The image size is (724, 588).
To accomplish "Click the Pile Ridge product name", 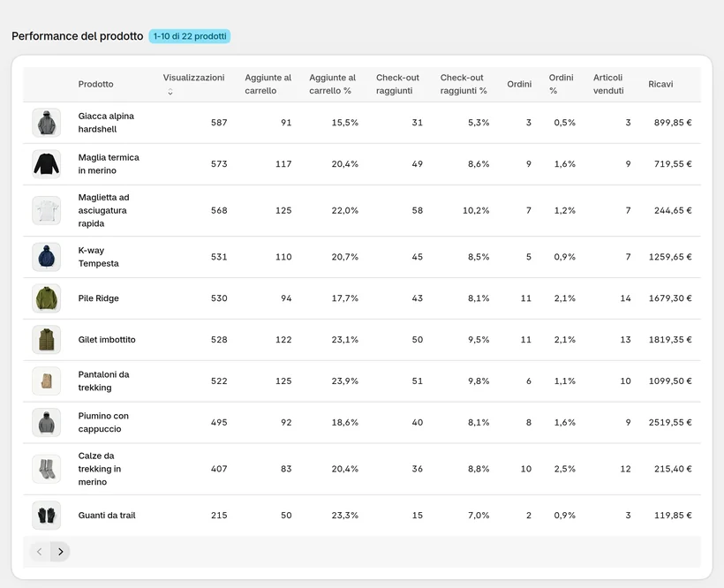I will [x=98, y=298].
